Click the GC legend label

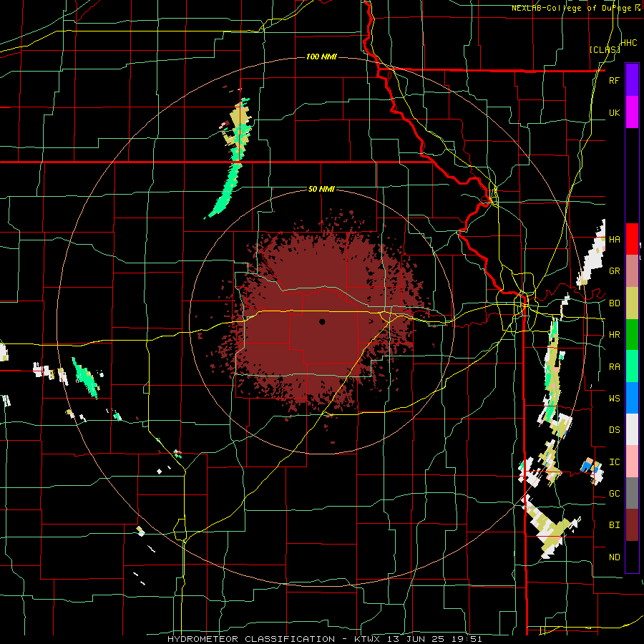pos(614,494)
